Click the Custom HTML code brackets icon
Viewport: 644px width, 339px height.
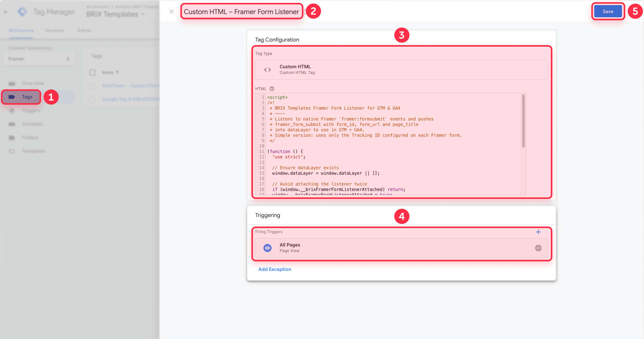click(267, 70)
